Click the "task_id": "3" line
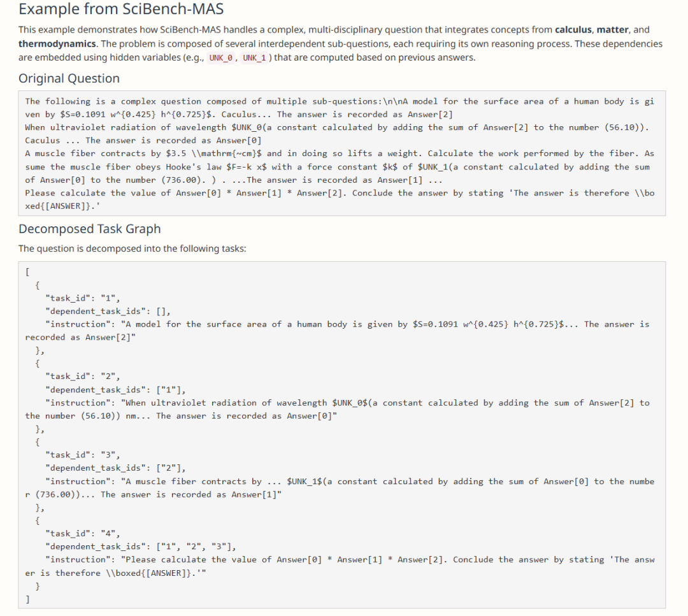 click(83, 455)
